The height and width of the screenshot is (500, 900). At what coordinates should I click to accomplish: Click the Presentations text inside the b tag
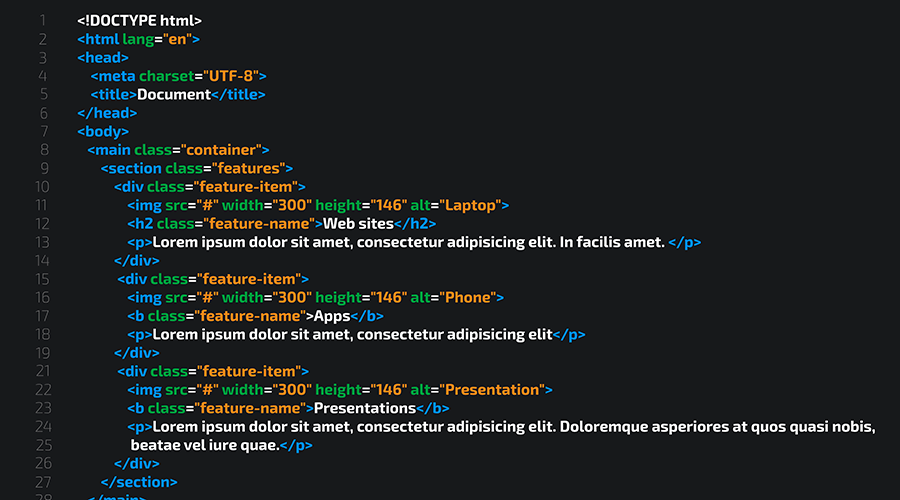coord(365,408)
